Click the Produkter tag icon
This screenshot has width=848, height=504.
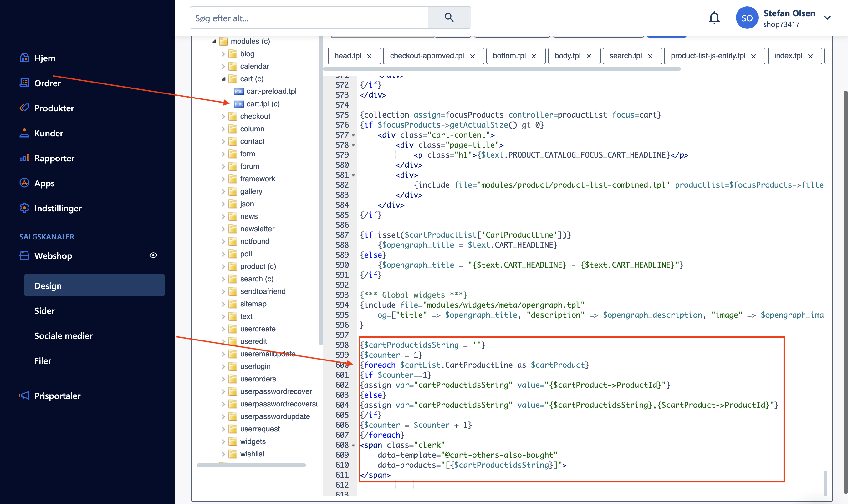pos(24,108)
